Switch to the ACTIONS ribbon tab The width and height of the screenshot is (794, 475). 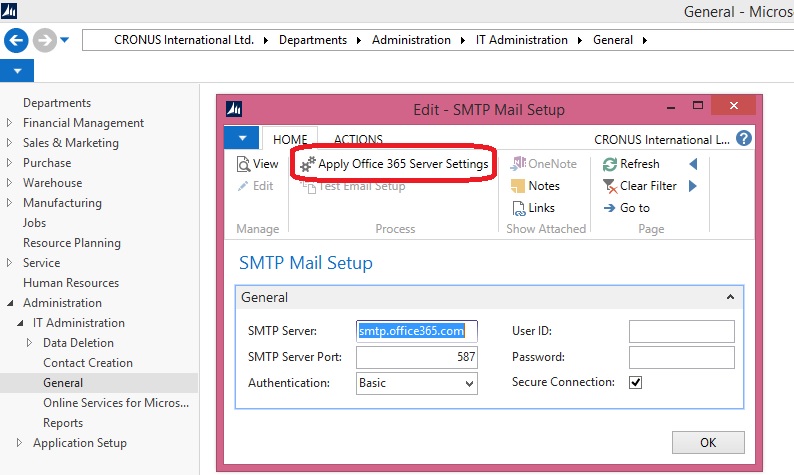pyautogui.click(x=358, y=139)
